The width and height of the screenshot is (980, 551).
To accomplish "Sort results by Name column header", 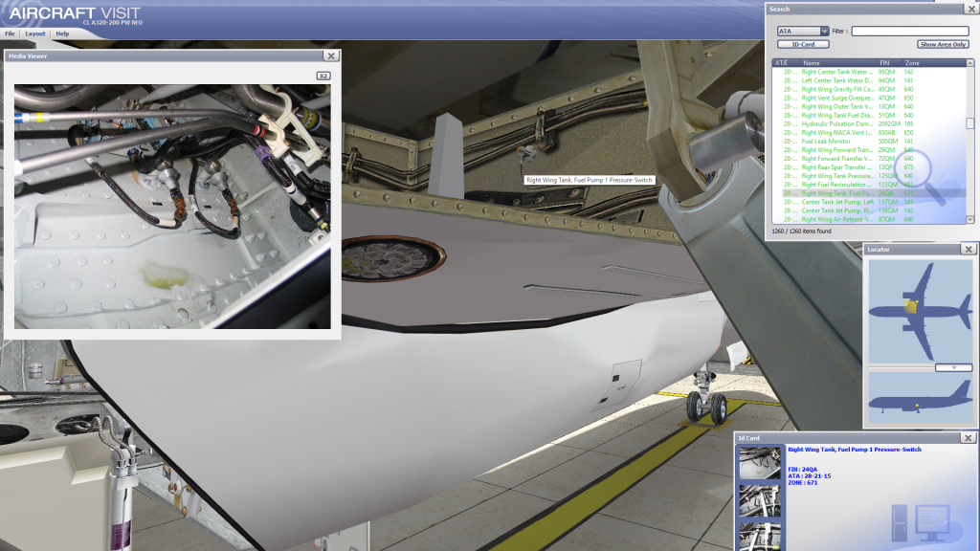I will click(x=838, y=62).
